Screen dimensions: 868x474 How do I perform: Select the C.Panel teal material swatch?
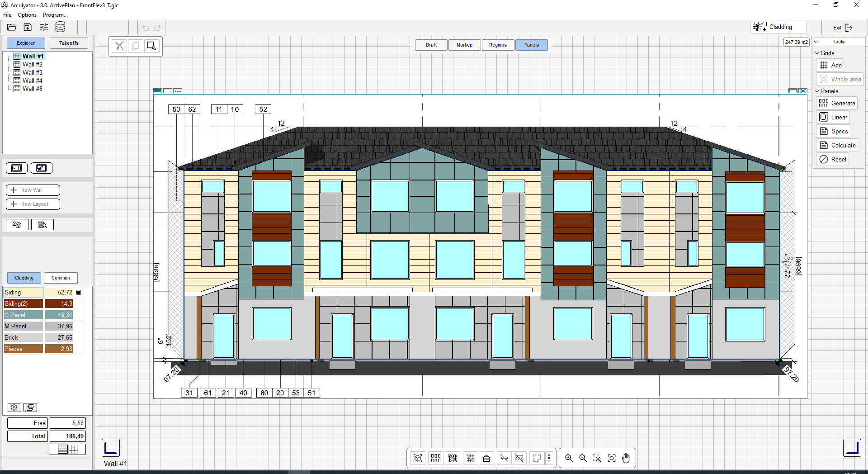coord(24,315)
